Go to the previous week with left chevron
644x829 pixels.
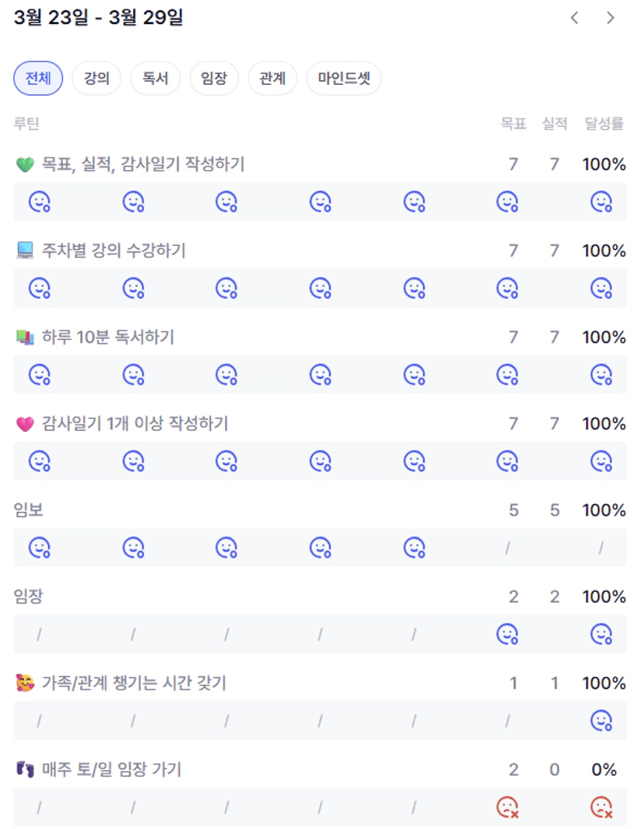click(575, 18)
